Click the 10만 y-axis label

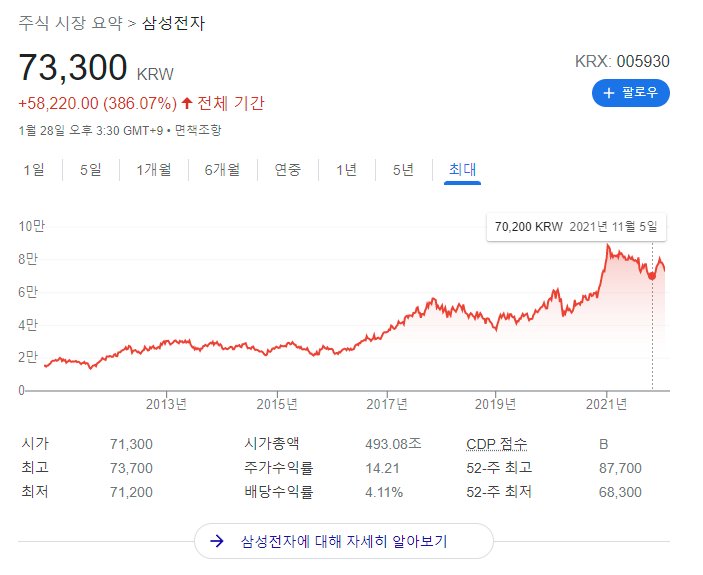[x=31, y=226]
